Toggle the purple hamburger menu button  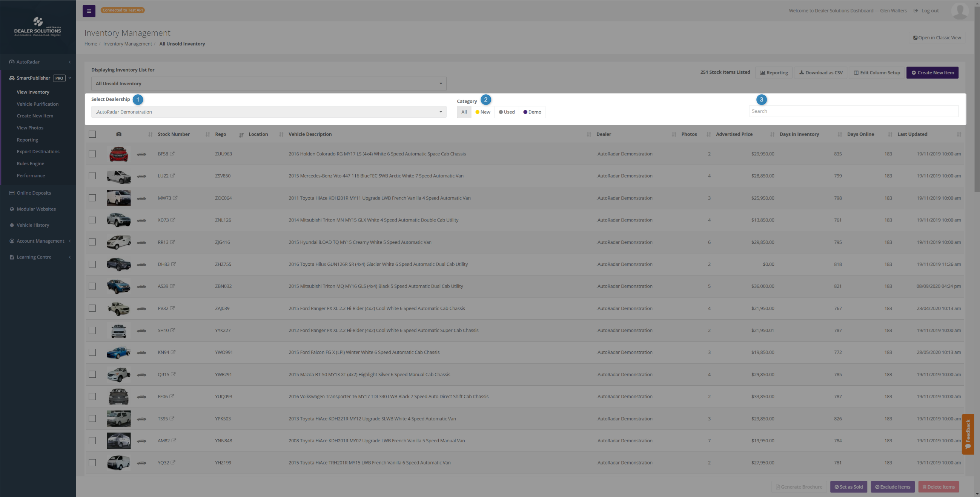[89, 11]
